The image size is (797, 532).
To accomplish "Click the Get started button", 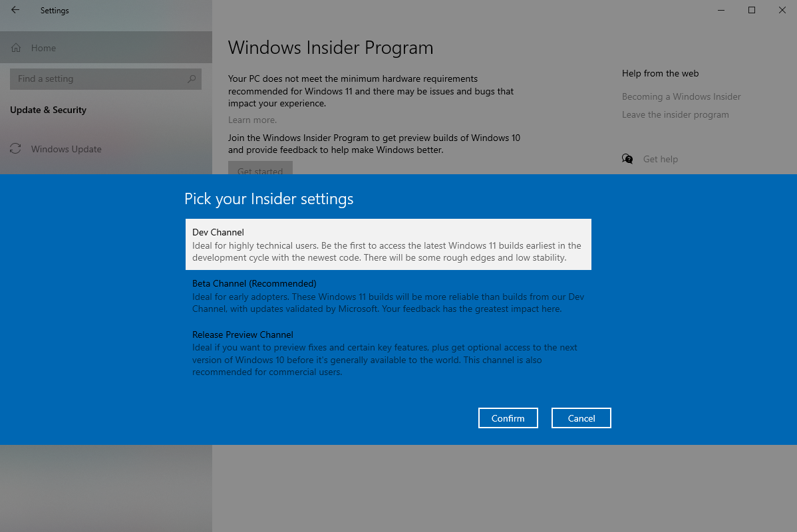I will tap(260, 168).
